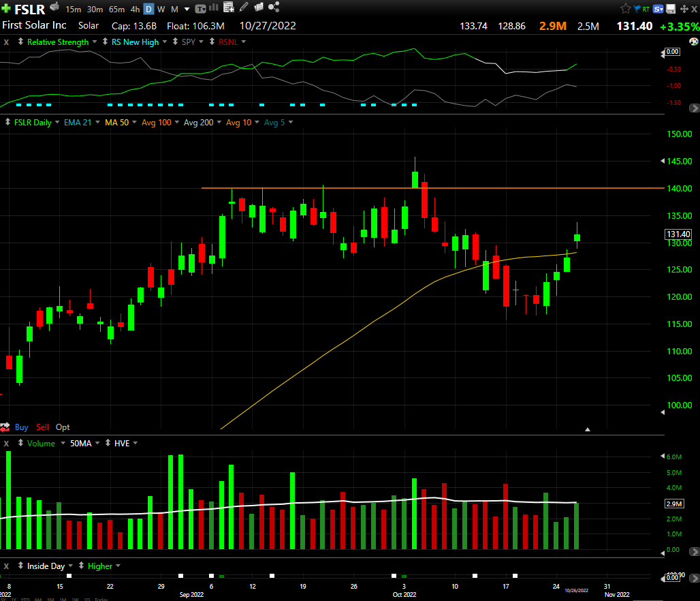Click the red-white trade arrows icon

5,427
